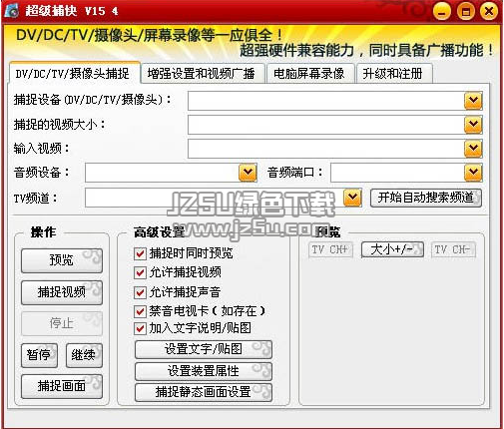Open 设置文字/贴图 settings
Screen dimensions: 504x429
(204, 349)
